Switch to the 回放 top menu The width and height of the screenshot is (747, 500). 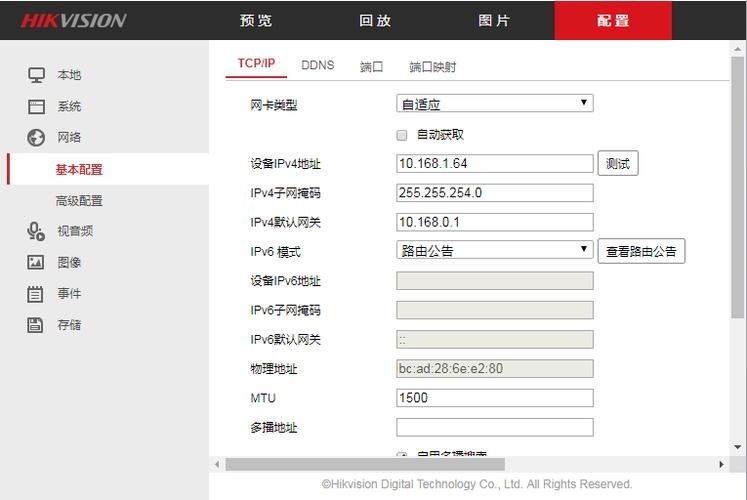click(x=375, y=20)
